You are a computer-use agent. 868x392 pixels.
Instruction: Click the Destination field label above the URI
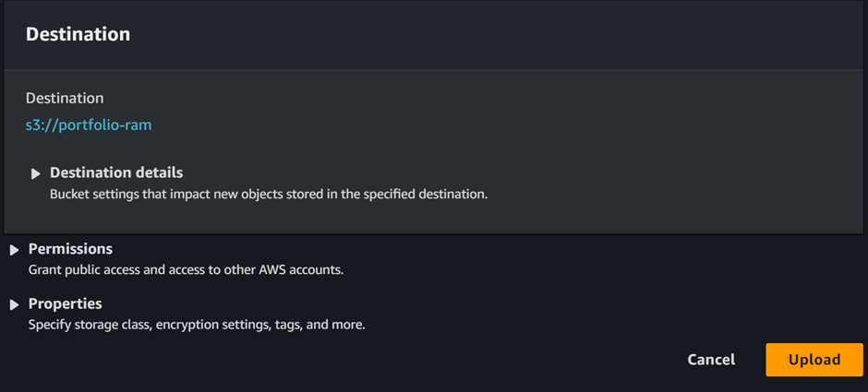(x=65, y=99)
